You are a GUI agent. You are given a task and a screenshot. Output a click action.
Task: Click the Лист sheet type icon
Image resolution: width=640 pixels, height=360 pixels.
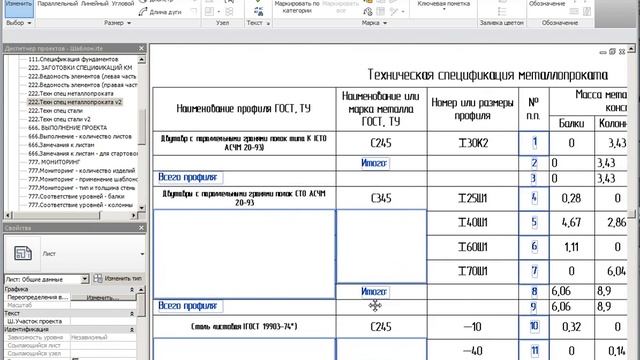22,253
